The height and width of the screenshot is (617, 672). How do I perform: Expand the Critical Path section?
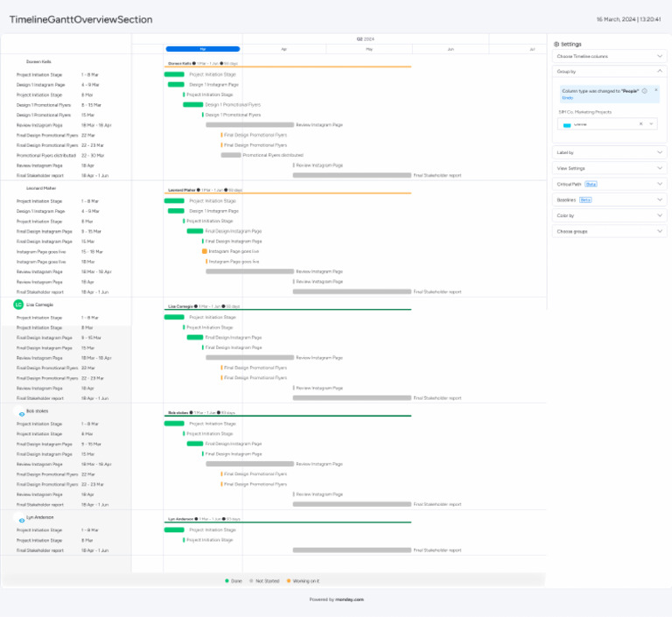(x=659, y=184)
